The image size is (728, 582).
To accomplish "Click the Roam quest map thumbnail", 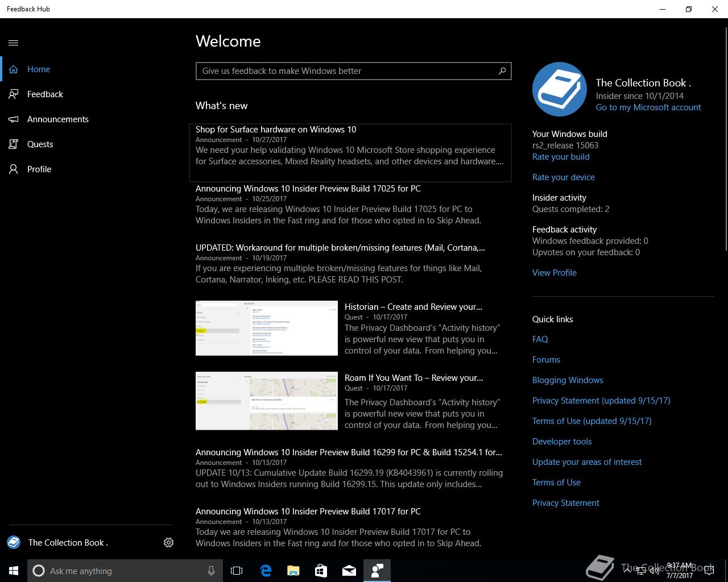I will point(267,401).
